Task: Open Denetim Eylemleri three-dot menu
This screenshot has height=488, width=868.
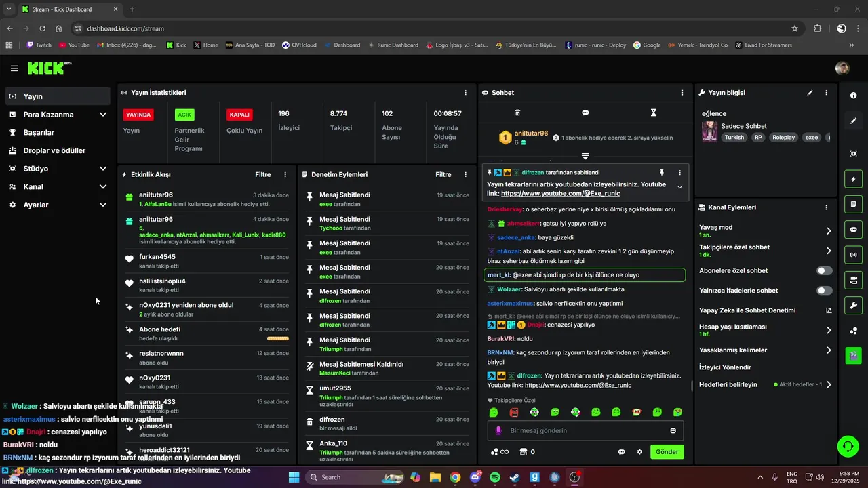Action: coord(465,174)
